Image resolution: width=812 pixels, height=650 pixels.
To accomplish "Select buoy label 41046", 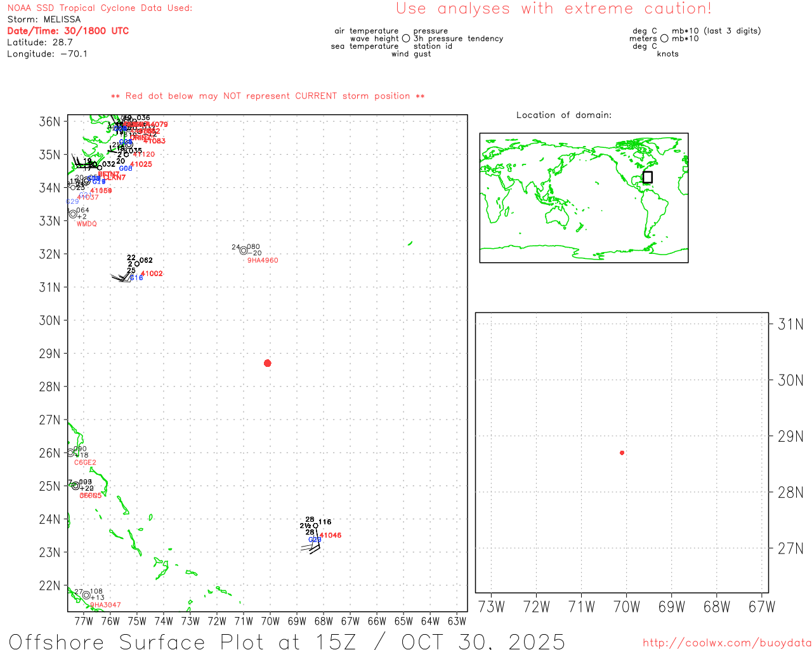I will click(x=331, y=535).
